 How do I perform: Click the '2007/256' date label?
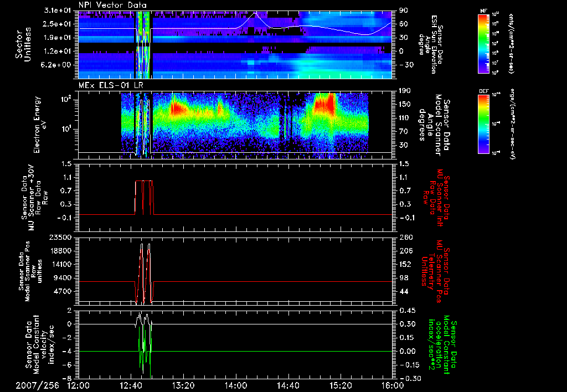[38, 385]
